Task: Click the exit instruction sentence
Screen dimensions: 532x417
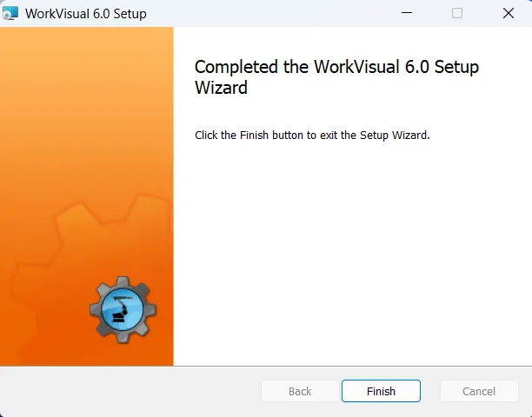Action: point(312,136)
